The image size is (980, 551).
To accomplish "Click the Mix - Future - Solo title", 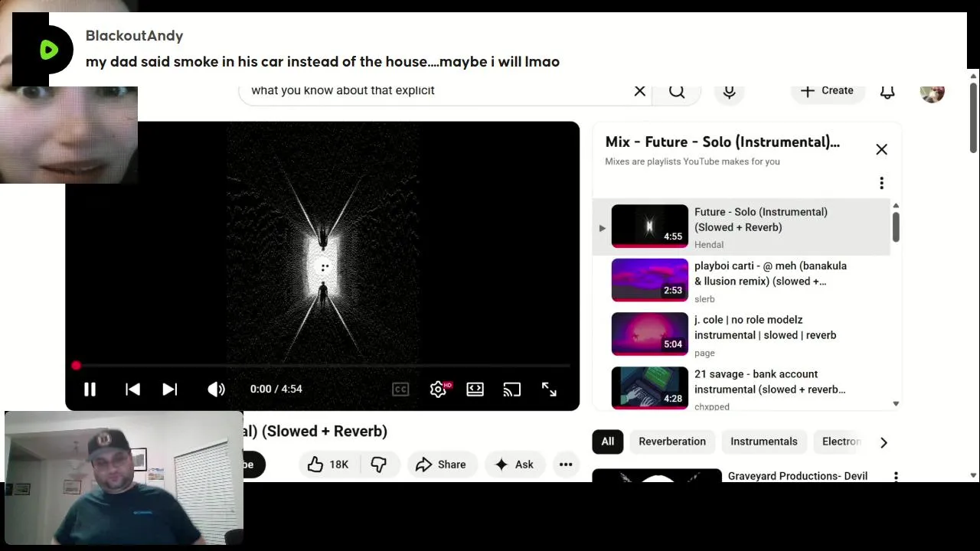I will (722, 142).
